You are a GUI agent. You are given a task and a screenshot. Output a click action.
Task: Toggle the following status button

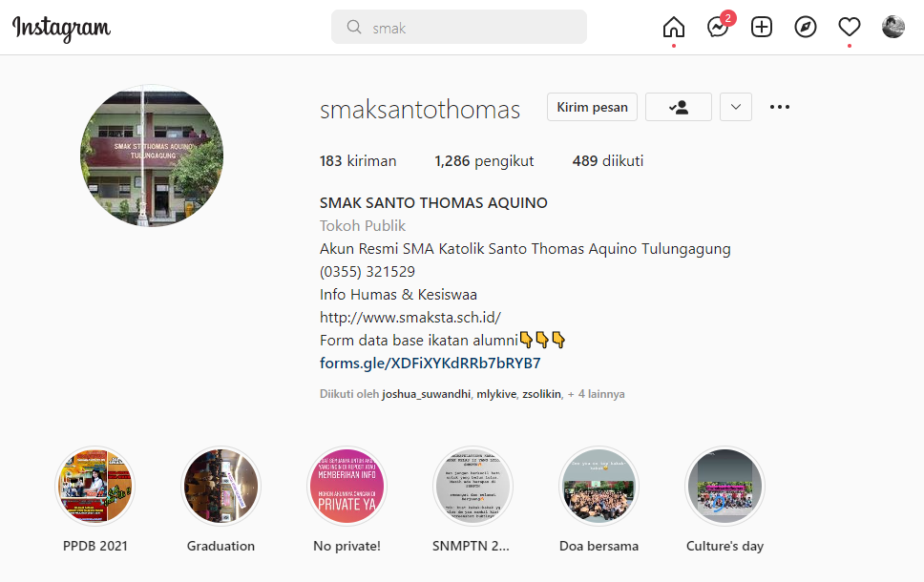(679, 107)
